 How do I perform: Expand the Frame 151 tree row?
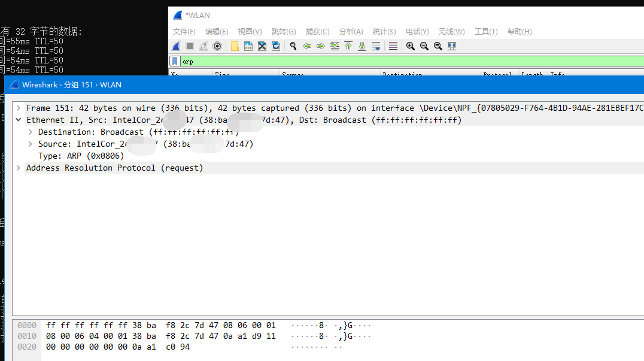(x=19, y=108)
